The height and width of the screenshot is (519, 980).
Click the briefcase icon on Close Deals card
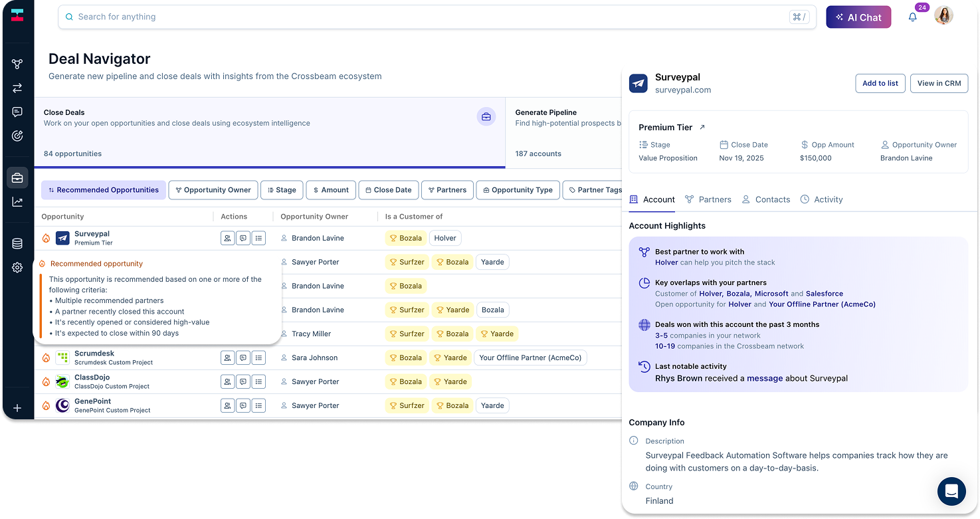coord(486,117)
